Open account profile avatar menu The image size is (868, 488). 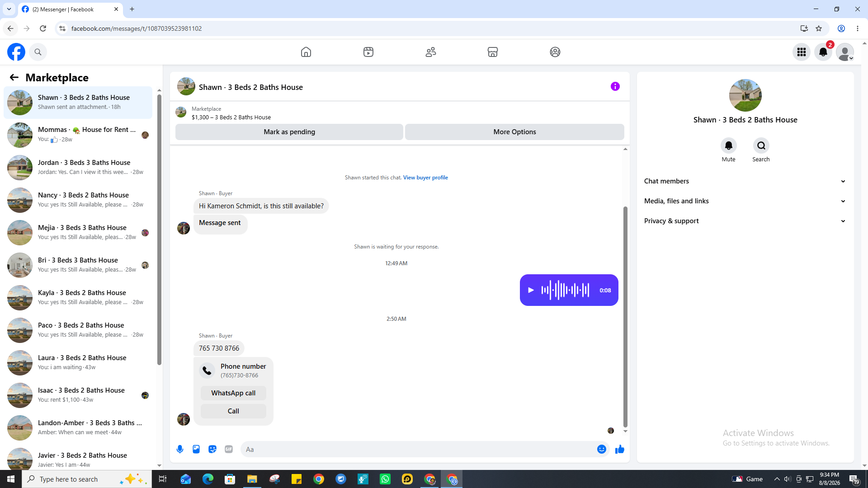pos(845,52)
